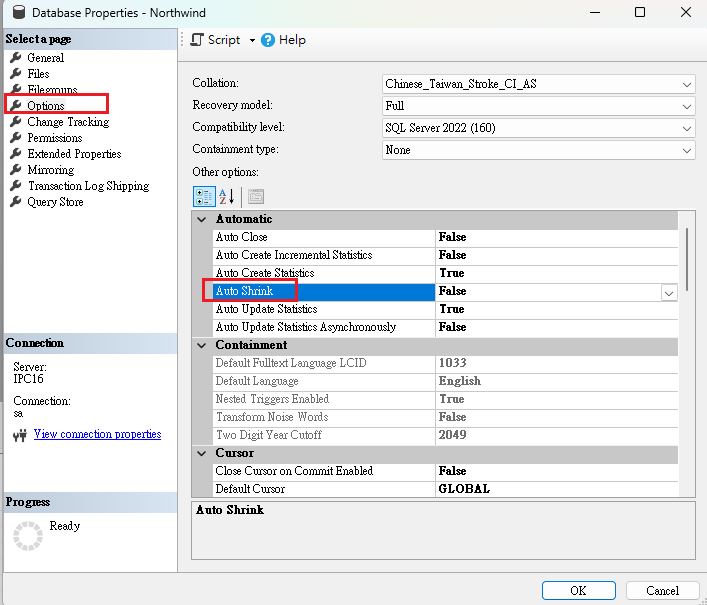Select the Change Tracking page
Screen dimensions: 707x605
point(68,122)
